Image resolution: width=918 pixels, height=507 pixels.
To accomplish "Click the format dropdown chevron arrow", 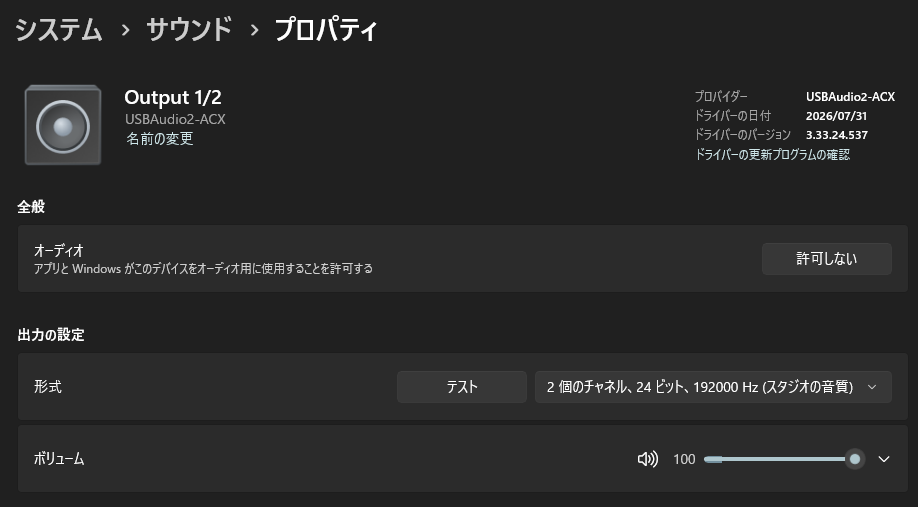I will coord(872,387).
